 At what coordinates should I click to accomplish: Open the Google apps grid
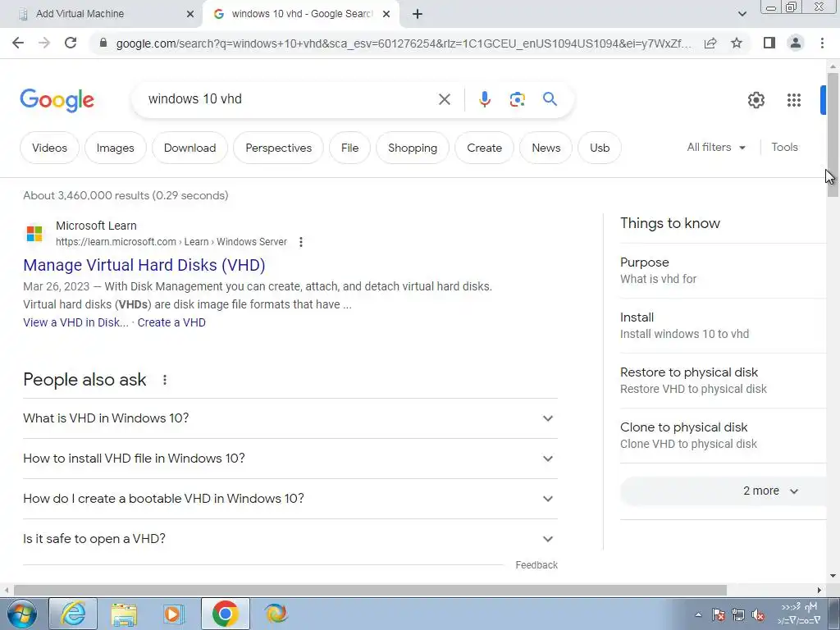pyautogui.click(x=794, y=99)
